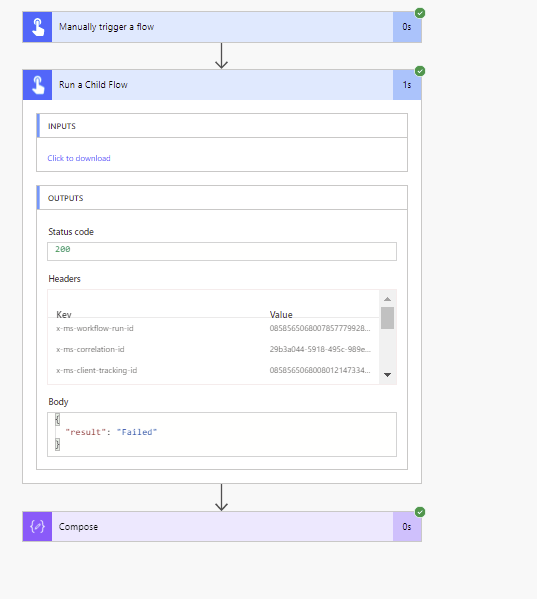Image resolution: width=537 pixels, height=599 pixels.
Task: Click the green success check on Manually trigger a flow
Action: [x=420, y=13]
